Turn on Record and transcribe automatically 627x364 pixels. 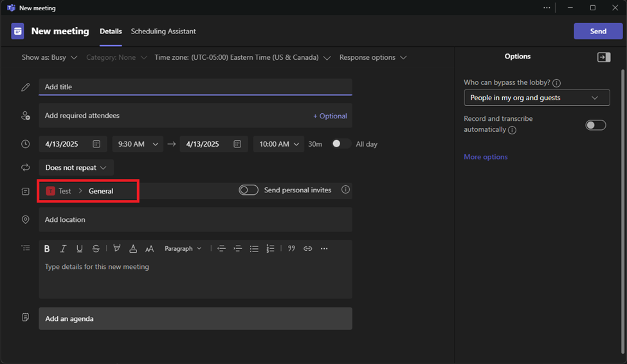595,125
